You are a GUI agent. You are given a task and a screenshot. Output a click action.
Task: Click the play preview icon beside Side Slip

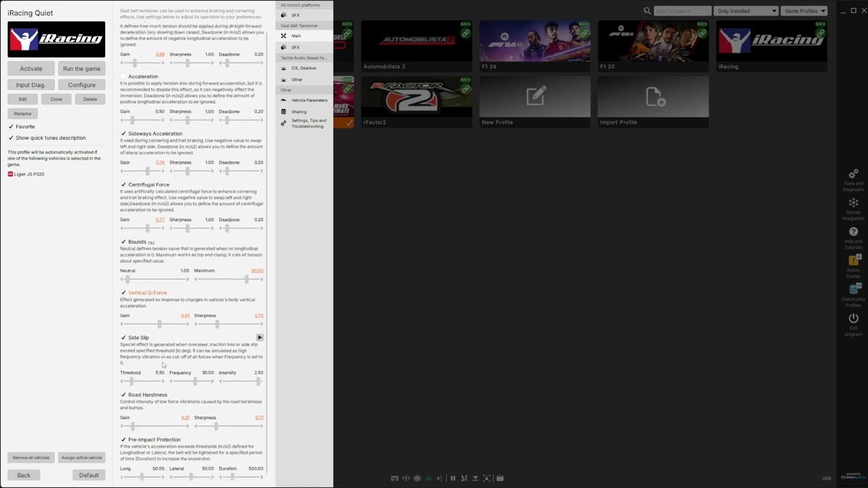pyautogui.click(x=260, y=338)
